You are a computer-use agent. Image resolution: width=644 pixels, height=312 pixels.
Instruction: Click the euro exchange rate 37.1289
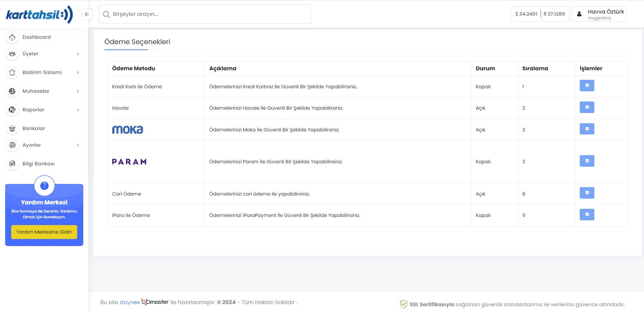coord(554,14)
